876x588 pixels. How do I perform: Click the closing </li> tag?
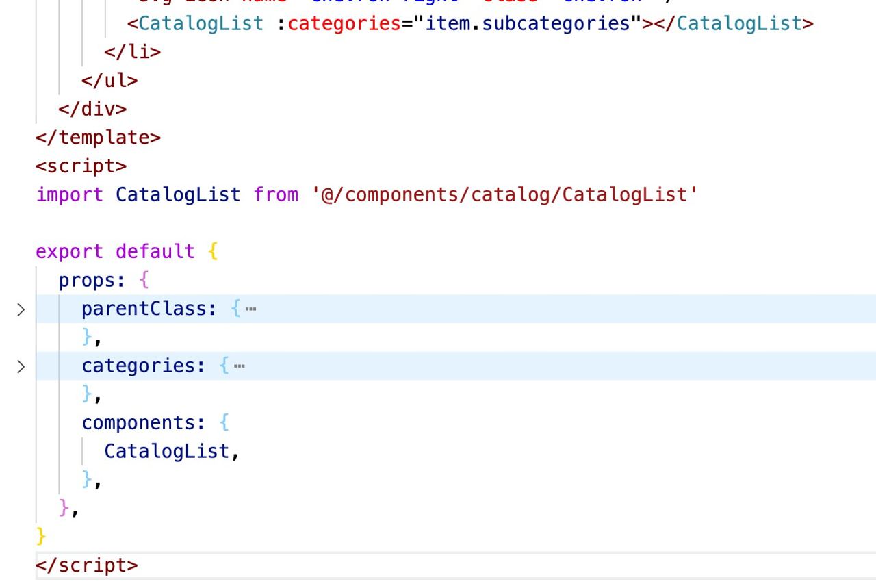(132, 51)
